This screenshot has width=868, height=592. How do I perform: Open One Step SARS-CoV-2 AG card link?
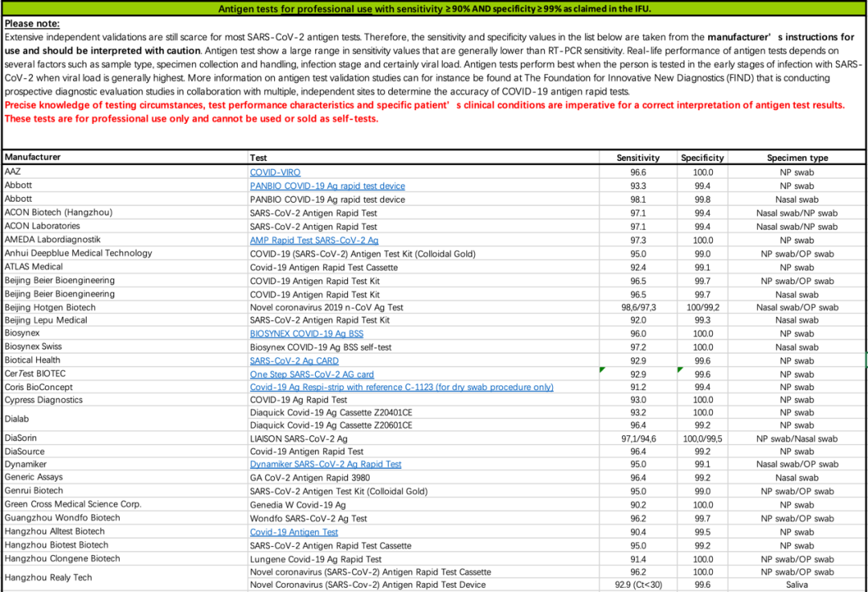pyautogui.click(x=312, y=374)
